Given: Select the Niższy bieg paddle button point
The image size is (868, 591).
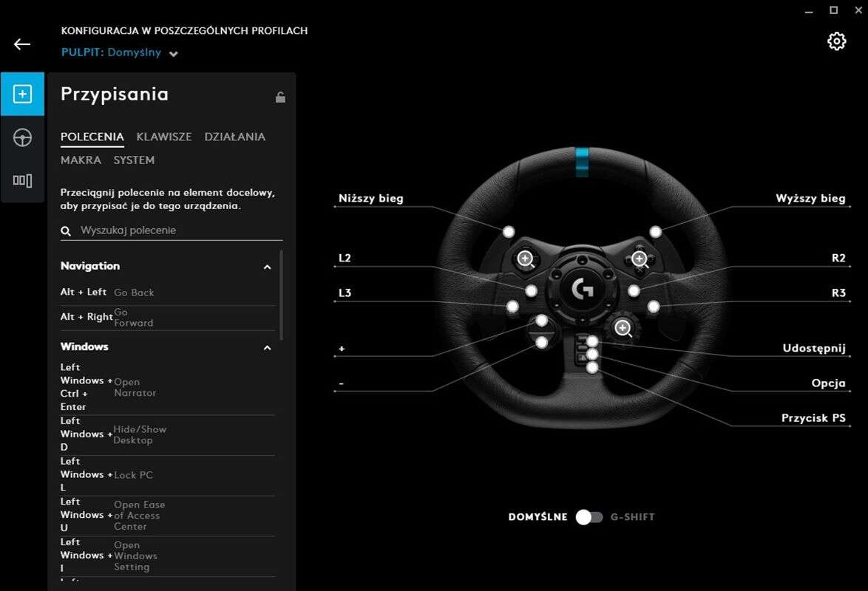Looking at the screenshot, I should [x=509, y=232].
